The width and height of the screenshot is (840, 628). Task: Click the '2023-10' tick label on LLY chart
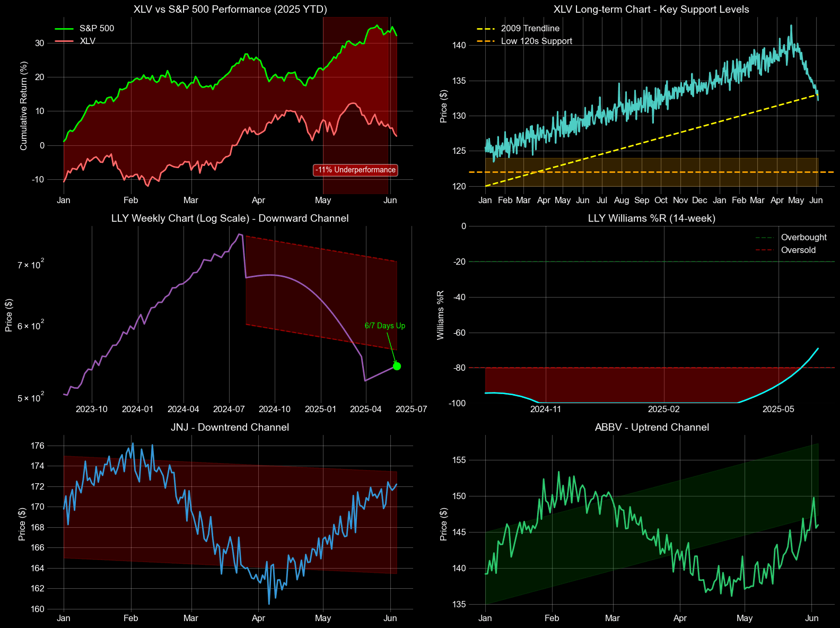[x=92, y=409]
